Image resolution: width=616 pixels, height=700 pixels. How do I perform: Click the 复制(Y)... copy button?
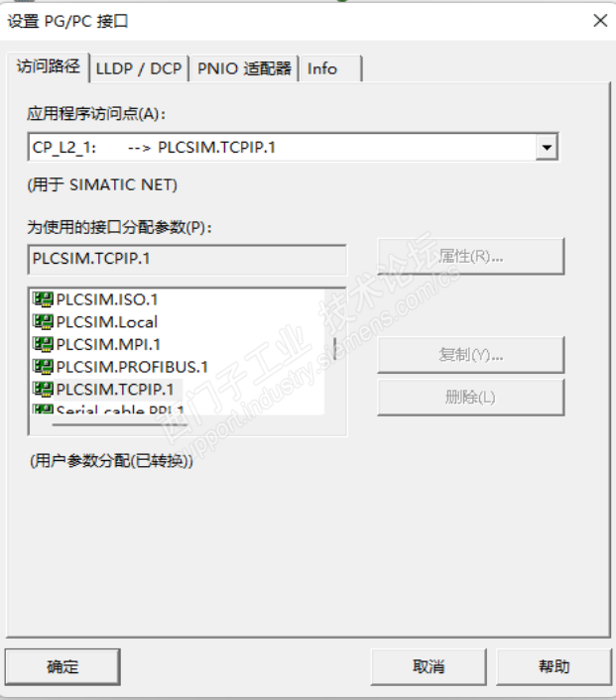(470, 355)
